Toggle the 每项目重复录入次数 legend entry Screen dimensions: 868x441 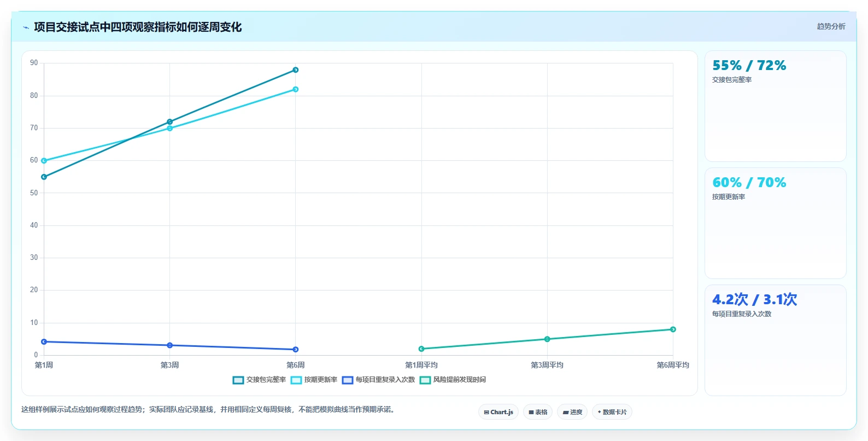click(378, 380)
